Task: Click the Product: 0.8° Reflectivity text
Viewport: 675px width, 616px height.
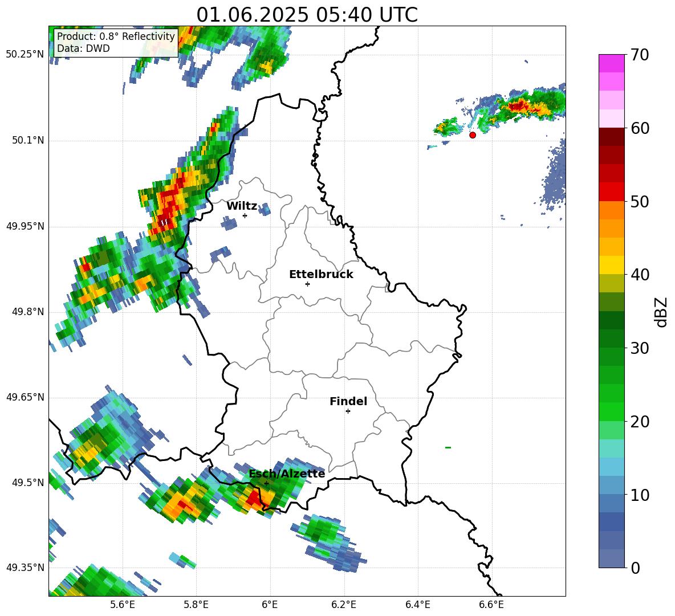Action: click(116, 36)
